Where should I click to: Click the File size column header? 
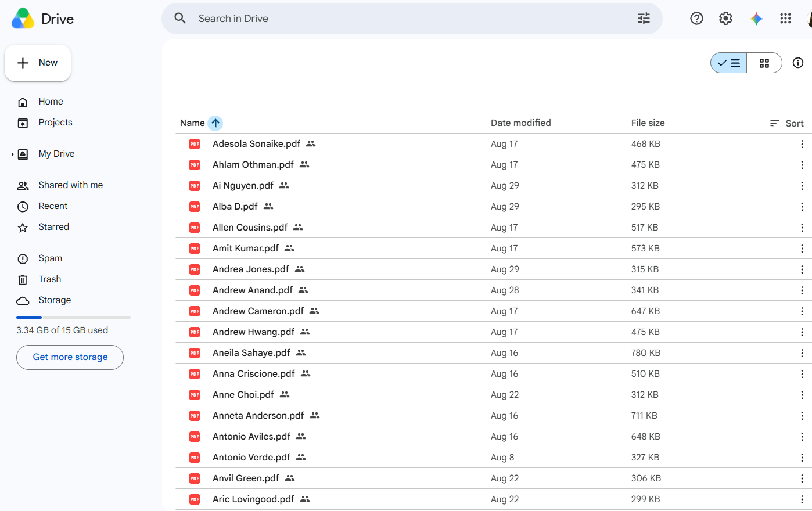coord(648,123)
